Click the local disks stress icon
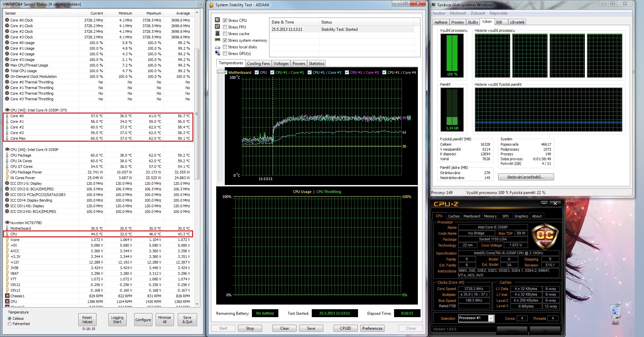This screenshot has width=644, height=337. click(x=217, y=47)
